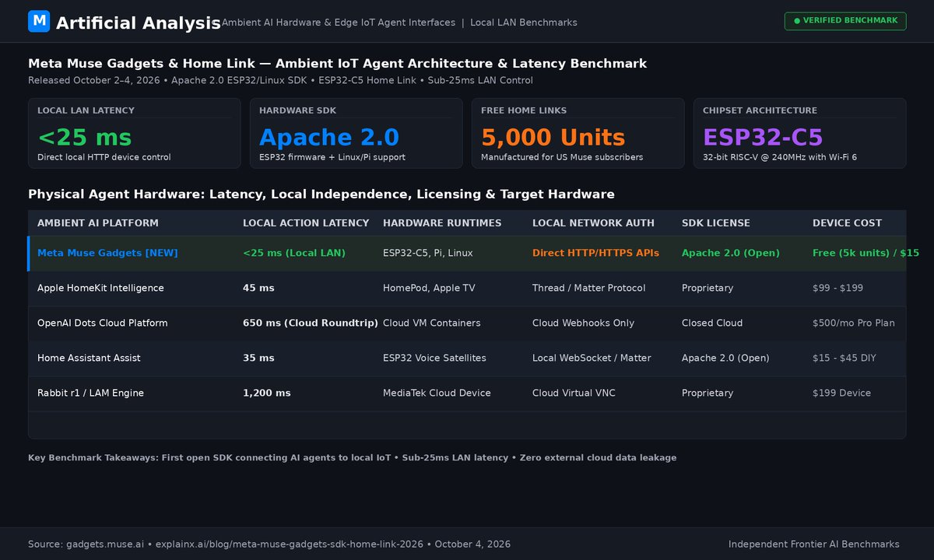The image size is (934, 560).
Task: Select the Hardware SDK Apache 2.0 card
Action: pyautogui.click(x=356, y=133)
